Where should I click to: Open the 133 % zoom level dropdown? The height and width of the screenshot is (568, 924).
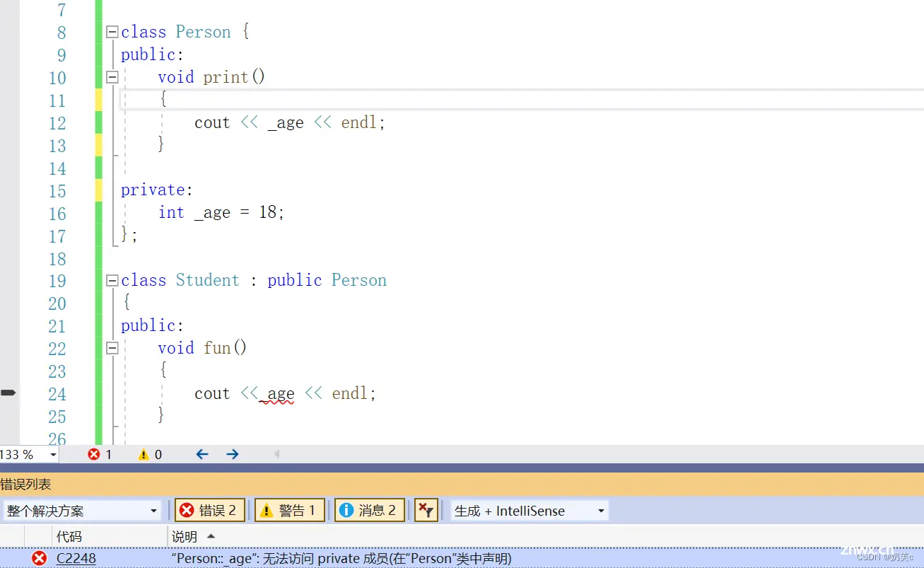pyautogui.click(x=53, y=455)
